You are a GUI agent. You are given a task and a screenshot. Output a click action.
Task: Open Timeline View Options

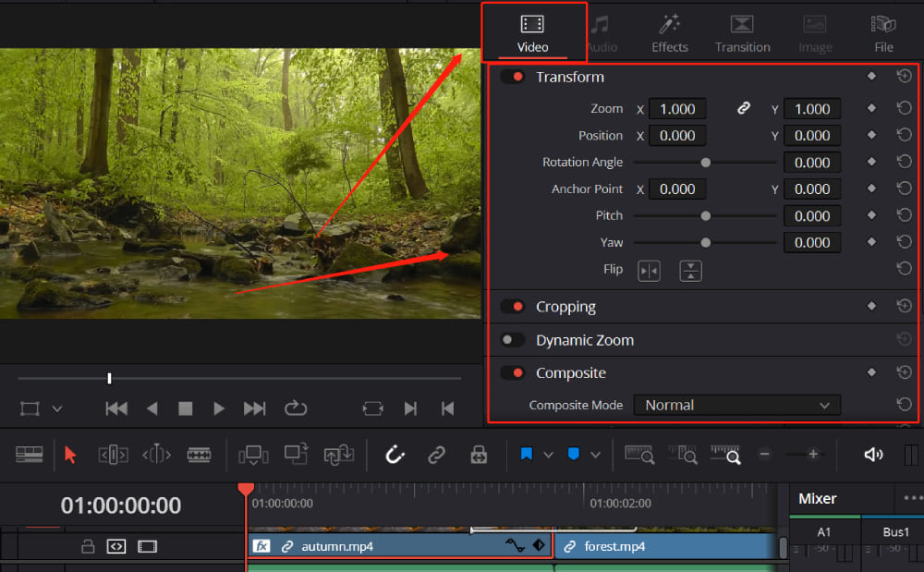click(31, 455)
